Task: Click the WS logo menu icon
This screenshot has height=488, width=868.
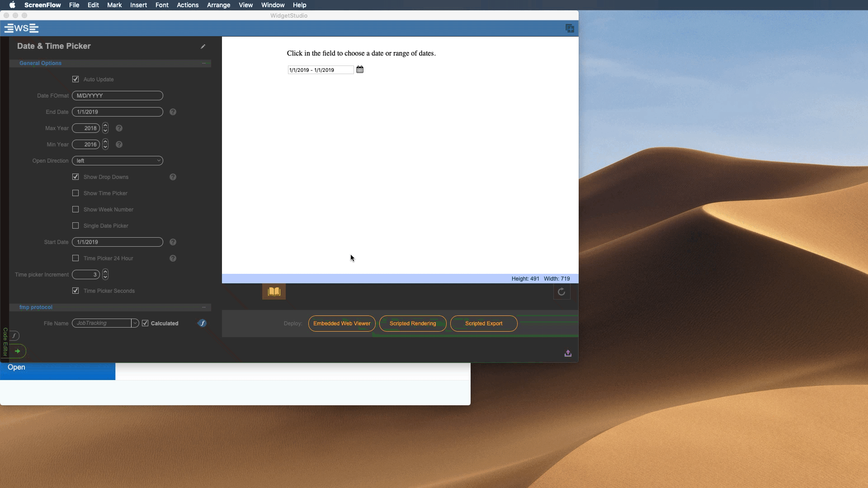Action: (x=21, y=28)
